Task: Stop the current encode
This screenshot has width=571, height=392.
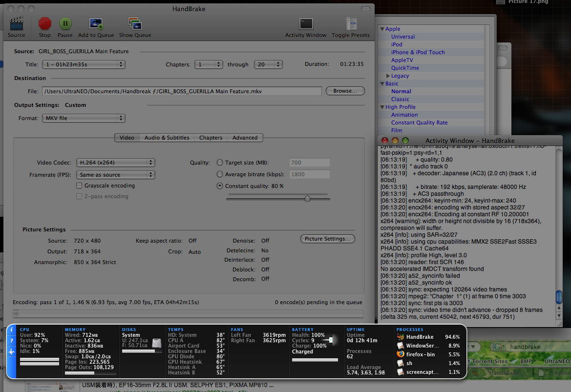Action: pyautogui.click(x=45, y=24)
